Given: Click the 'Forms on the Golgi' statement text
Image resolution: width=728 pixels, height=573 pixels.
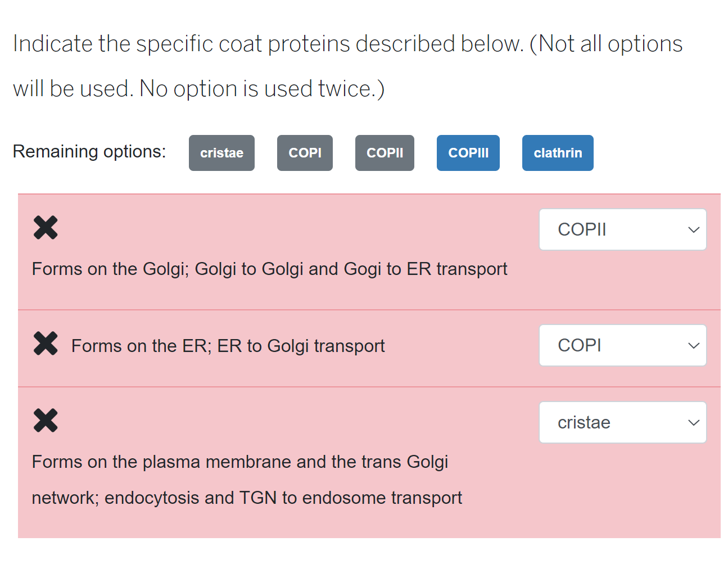Looking at the screenshot, I should (269, 269).
